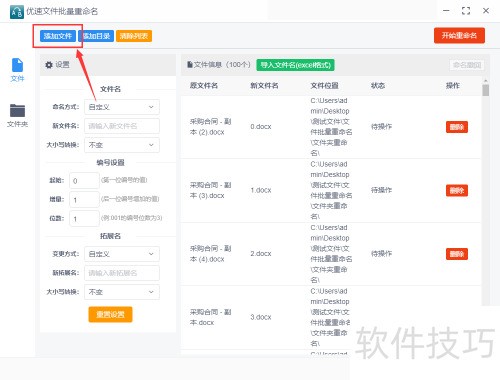Image resolution: width=500 pixels, height=380 pixels.
Task: Delete the 采购合同 - 副本 (4).docx row
Action: (x=457, y=254)
